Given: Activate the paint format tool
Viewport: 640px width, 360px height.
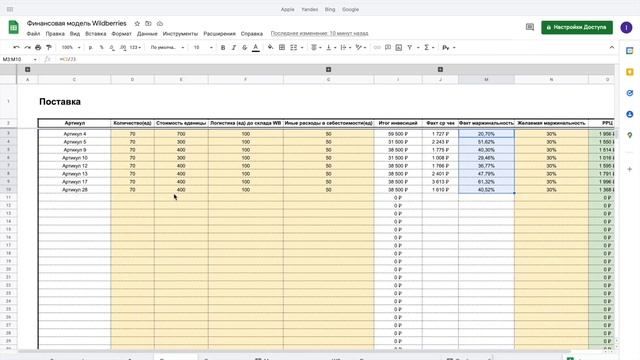Looking at the screenshot, I should coord(49,47).
